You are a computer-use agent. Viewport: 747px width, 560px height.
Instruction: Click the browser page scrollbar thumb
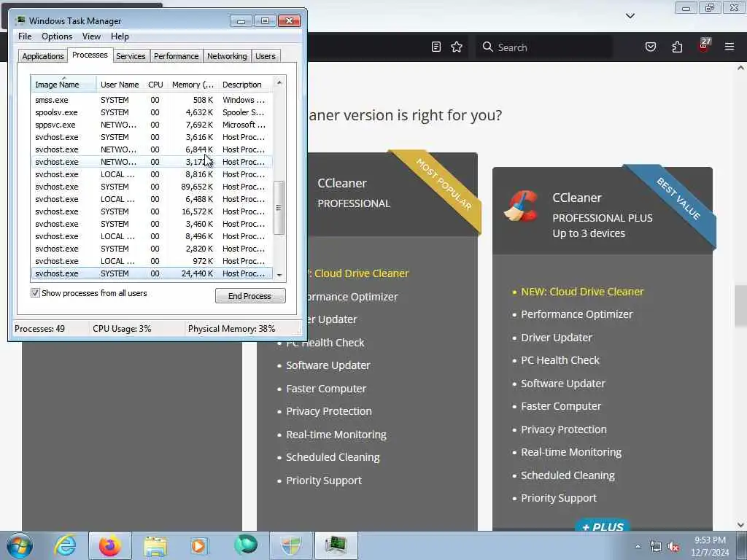tap(741, 306)
